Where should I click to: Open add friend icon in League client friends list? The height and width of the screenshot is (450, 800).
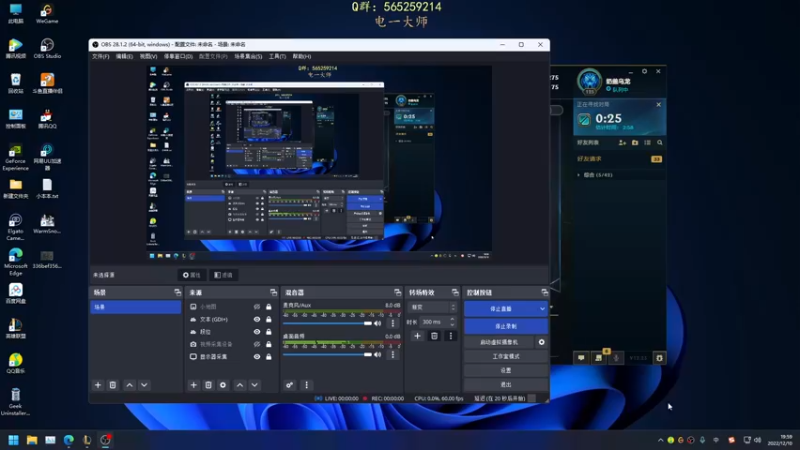point(622,143)
